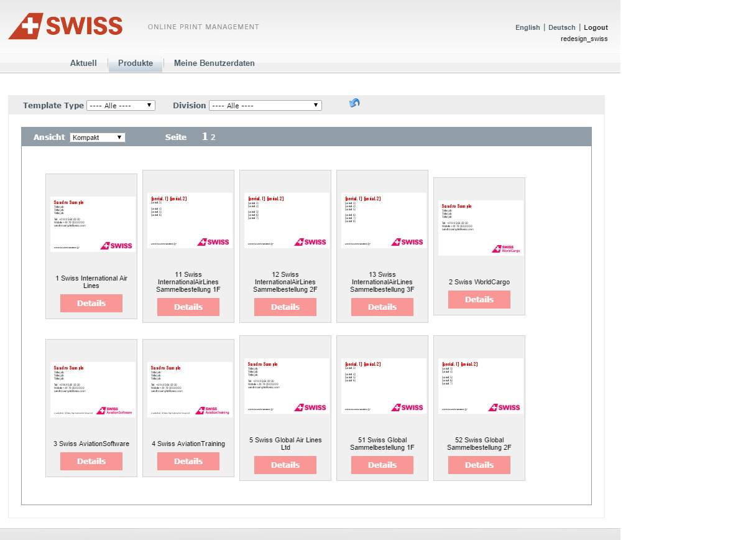
Task: Switch language to Deutsch
Action: coord(562,27)
